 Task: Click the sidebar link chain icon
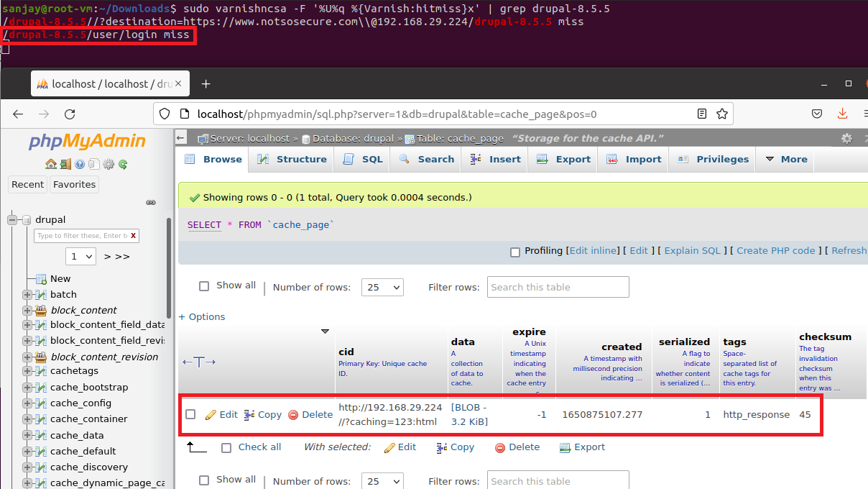(151, 203)
